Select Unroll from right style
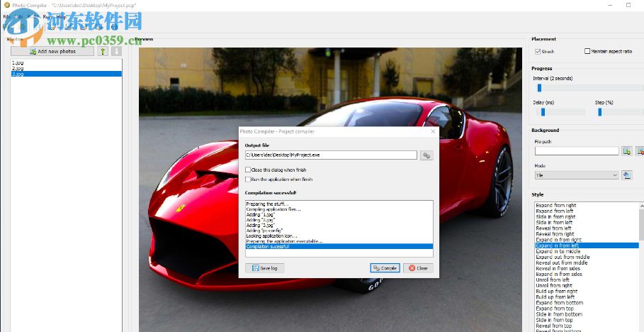This screenshot has width=644, height=332. 554,285
